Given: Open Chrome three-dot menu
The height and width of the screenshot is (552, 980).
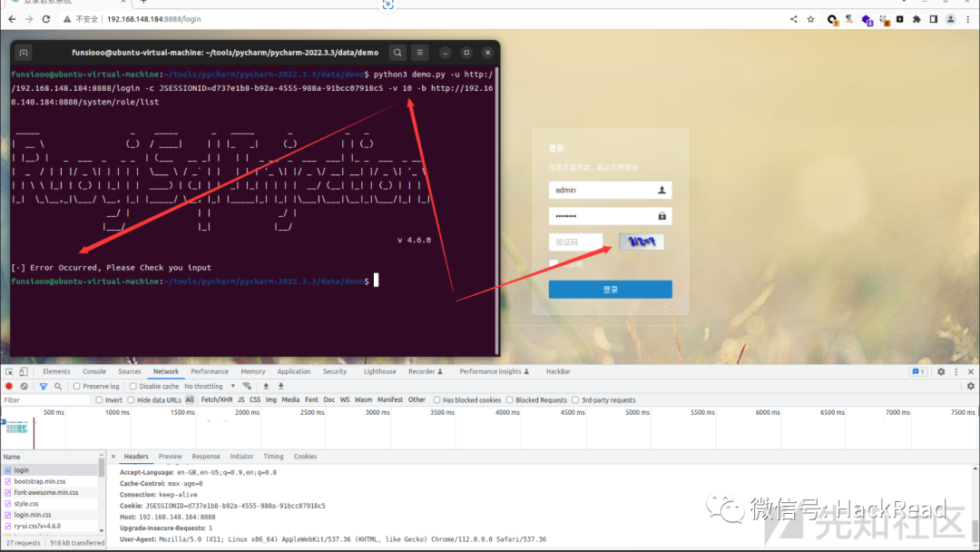Looking at the screenshot, I should (x=968, y=19).
